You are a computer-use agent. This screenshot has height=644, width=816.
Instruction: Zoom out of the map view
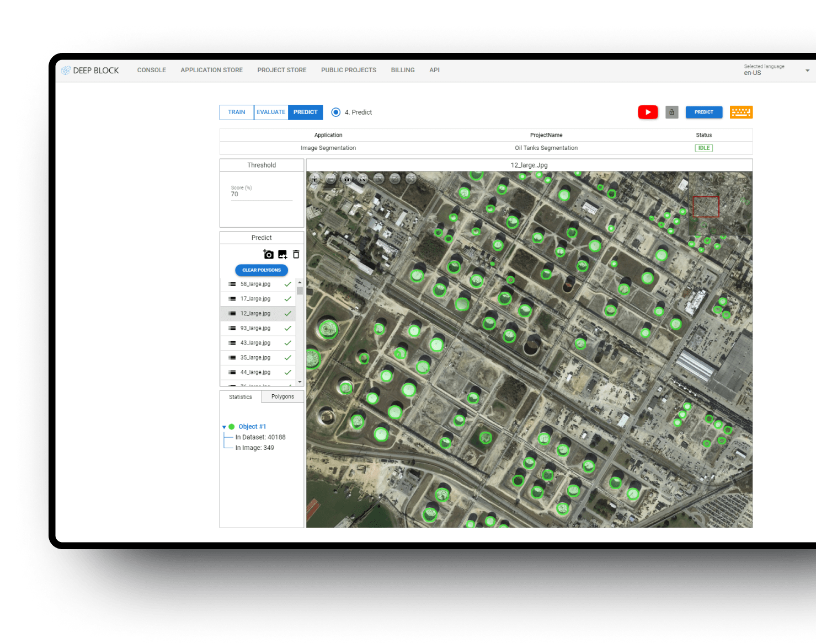pos(330,179)
